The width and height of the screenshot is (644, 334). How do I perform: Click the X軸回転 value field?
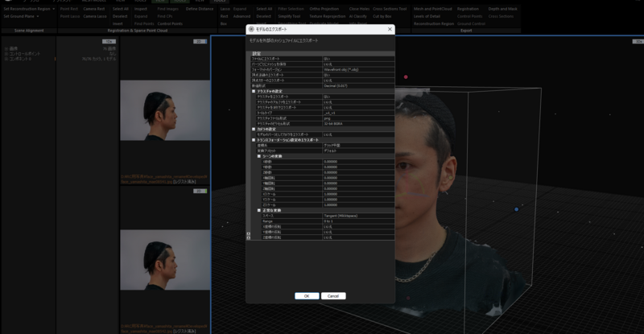tap(358, 178)
